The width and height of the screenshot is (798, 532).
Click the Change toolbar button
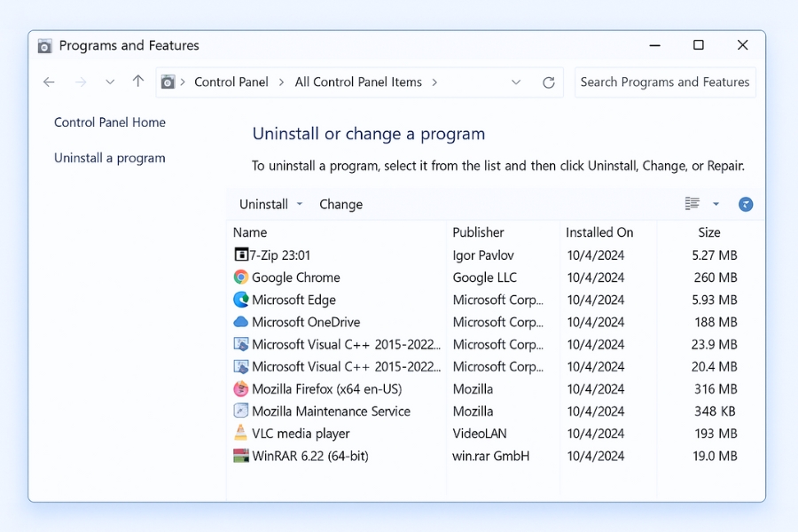pos(340,204)
